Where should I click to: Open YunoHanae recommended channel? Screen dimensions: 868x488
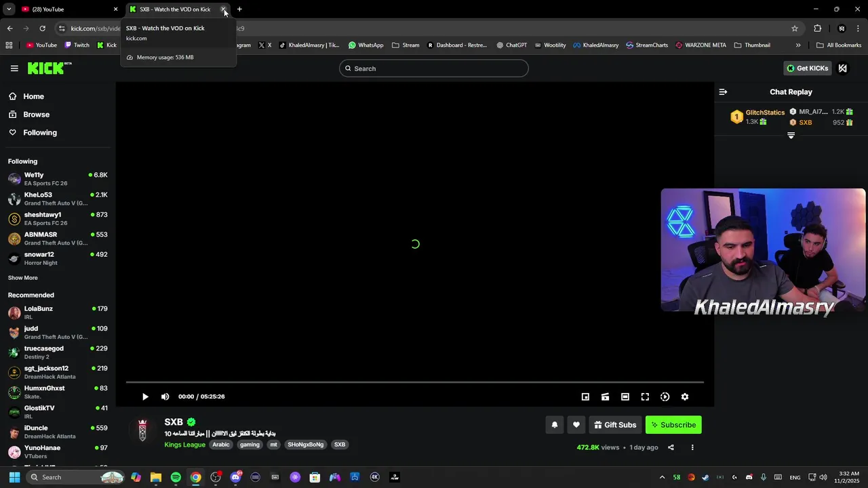[58, 451]
